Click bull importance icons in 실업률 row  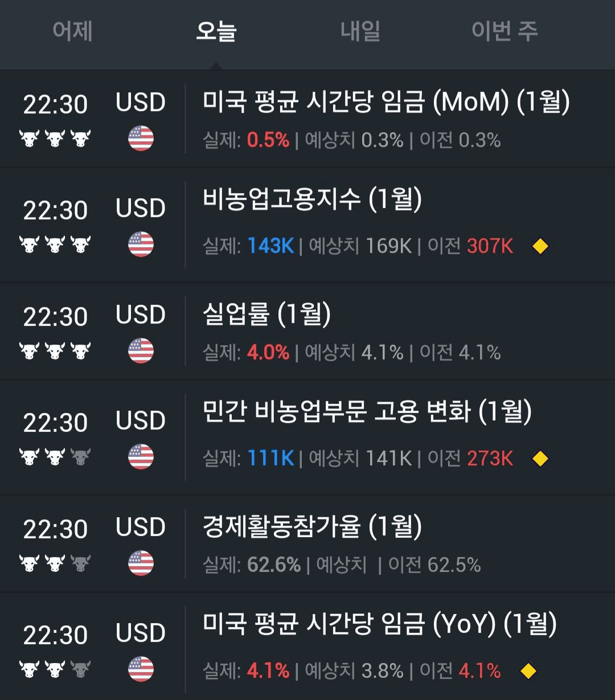pyautogui.click(x=55, y=351)
